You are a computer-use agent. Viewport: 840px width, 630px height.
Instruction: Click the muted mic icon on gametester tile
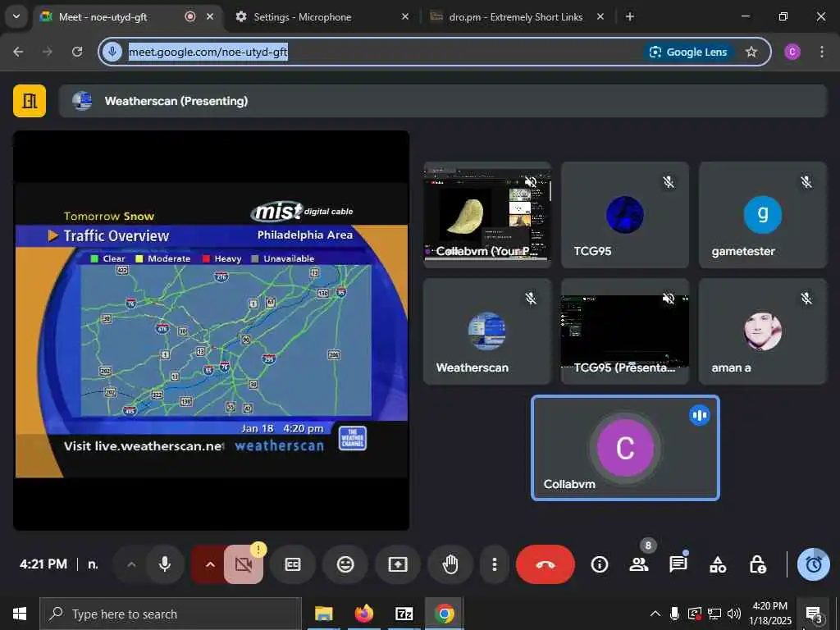(806, 182)
